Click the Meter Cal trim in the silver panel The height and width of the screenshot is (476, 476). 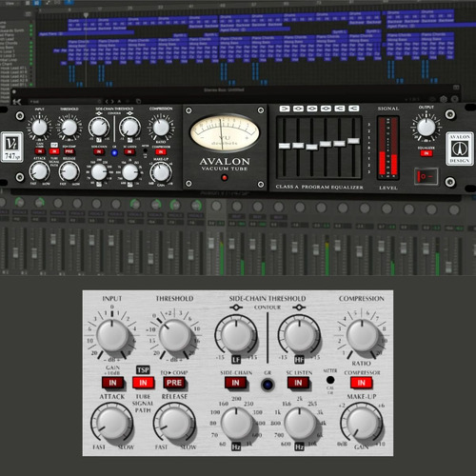tap(330, 380)
